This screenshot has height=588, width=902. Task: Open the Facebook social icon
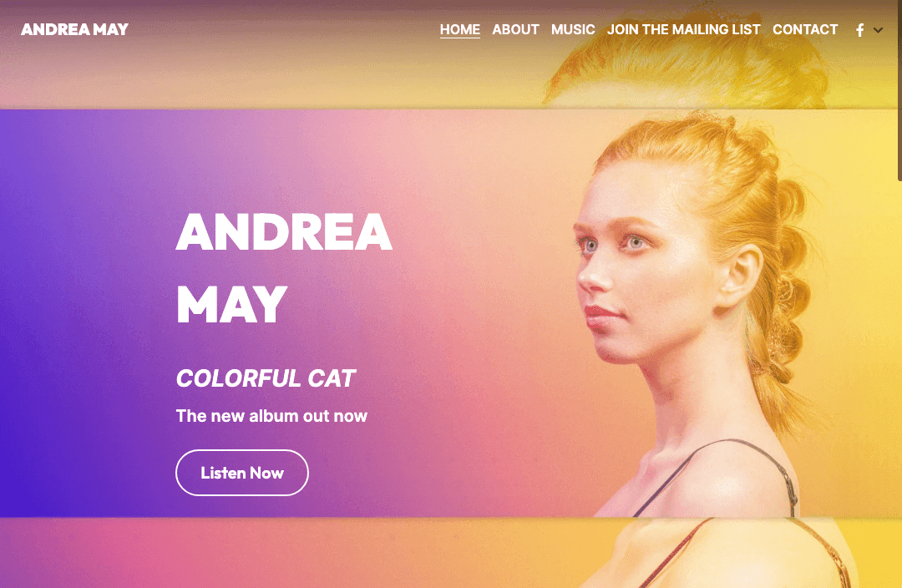click(x=859, y=30)
